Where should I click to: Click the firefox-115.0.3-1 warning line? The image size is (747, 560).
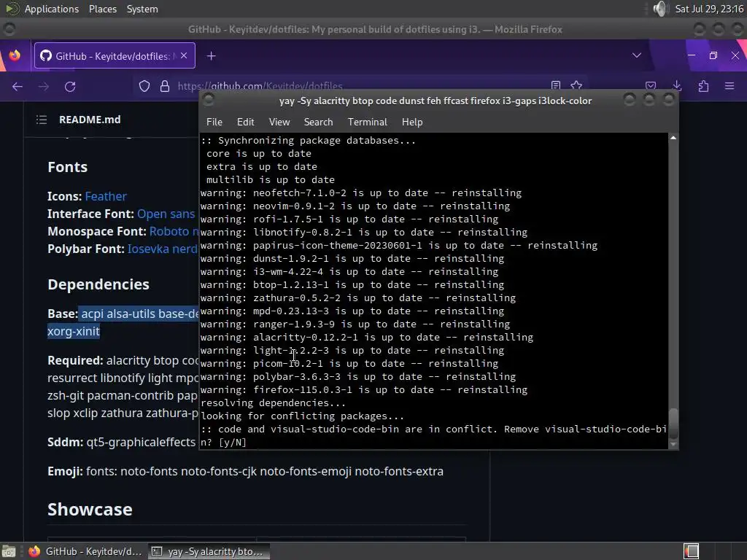pyautogui.click(x=364, y=389)
